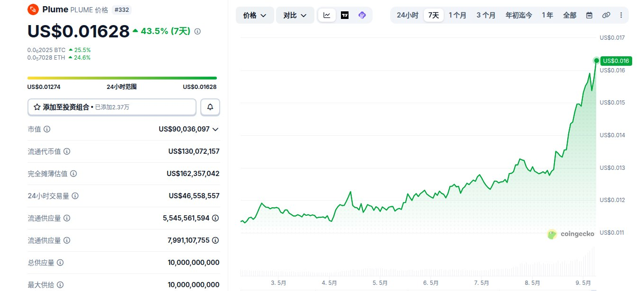Screen dimensions: 644x291
Task: Select the 1年 time range
Action: [x=547, y=15]
